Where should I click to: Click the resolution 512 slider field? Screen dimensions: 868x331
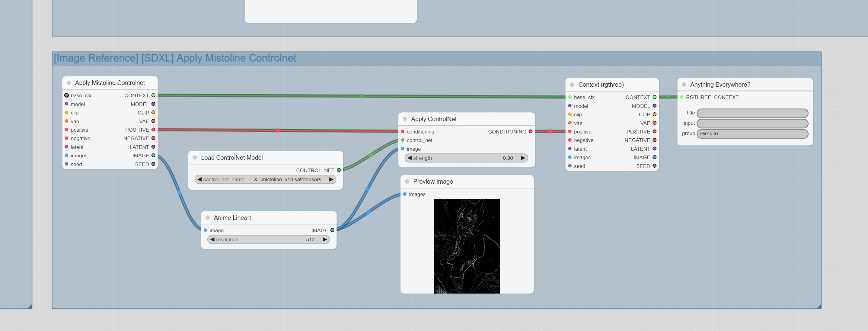pos(269,240)
